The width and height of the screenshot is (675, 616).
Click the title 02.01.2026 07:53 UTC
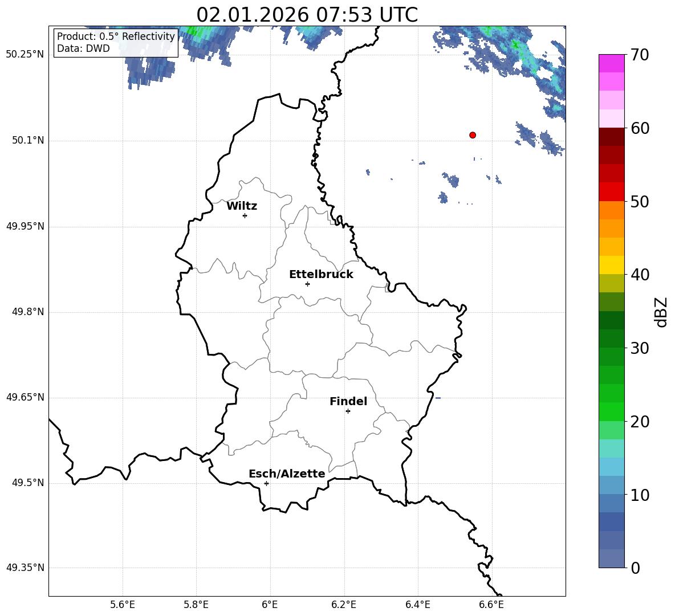tap(307, 15)
